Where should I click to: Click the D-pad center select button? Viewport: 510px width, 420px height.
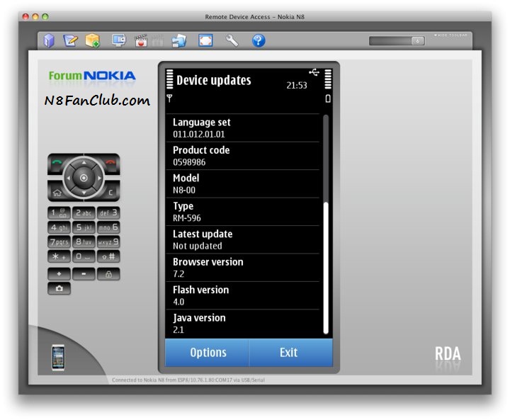pos(84,178)
